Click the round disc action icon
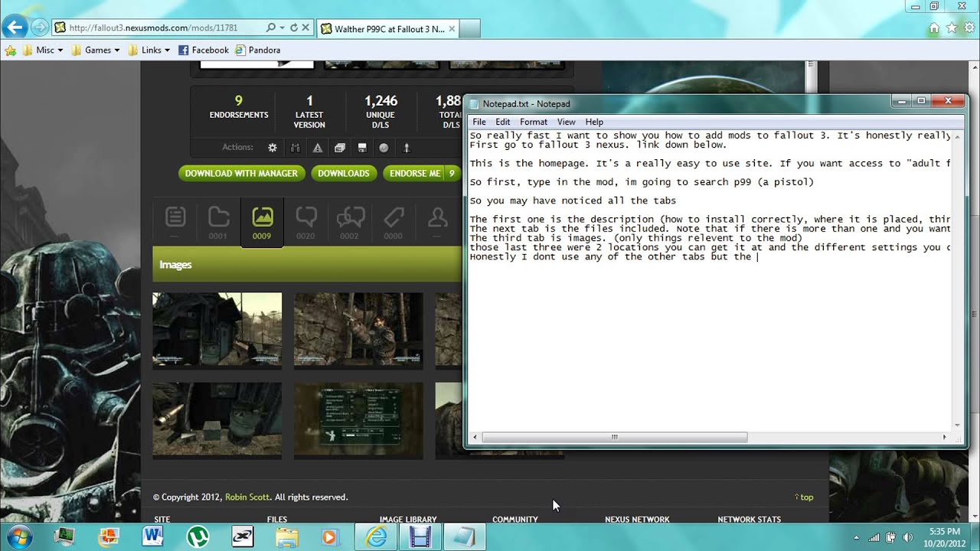 pyautogui.click(x=384, y=148)
